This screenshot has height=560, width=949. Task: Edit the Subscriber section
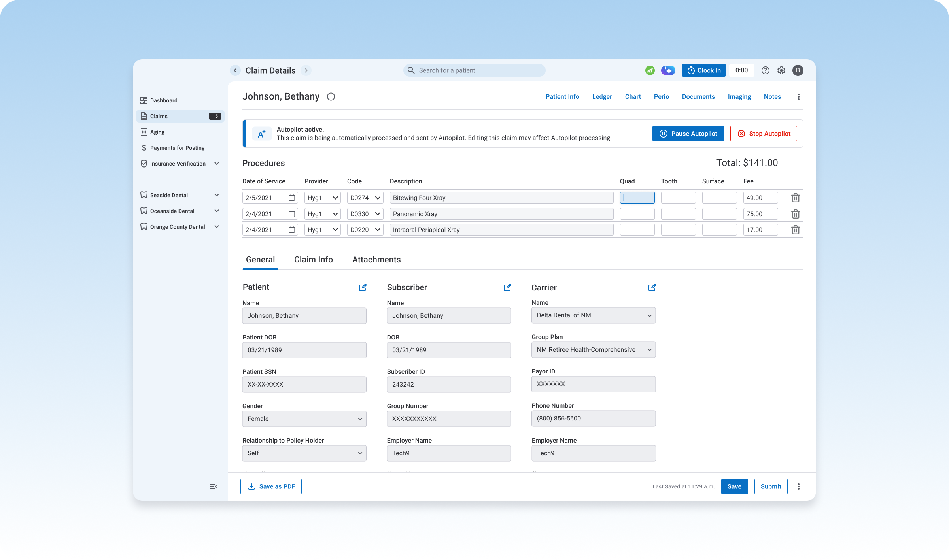507,287
